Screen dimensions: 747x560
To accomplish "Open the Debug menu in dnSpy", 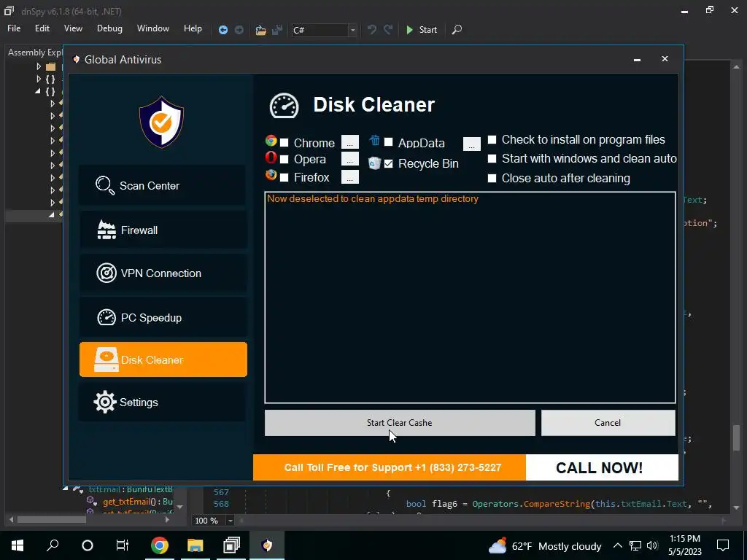I will tap(109, 28).
